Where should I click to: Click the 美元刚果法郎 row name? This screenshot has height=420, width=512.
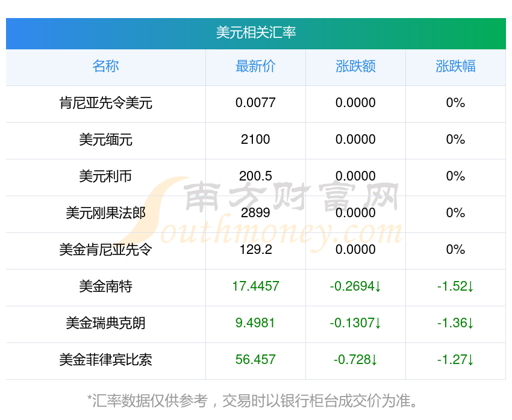[x=105, y=213]
